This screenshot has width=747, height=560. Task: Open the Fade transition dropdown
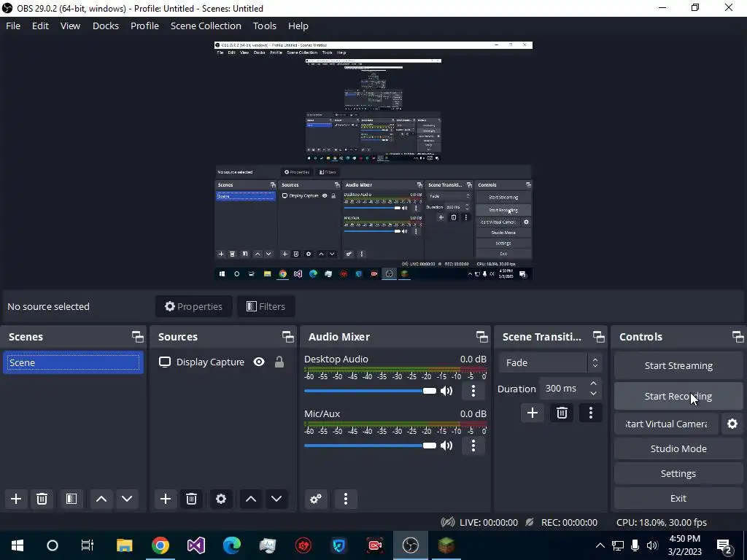(x=550, y=363)
